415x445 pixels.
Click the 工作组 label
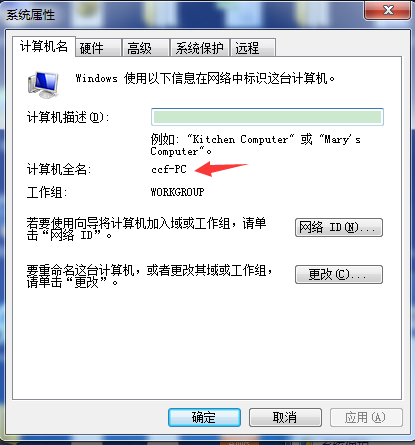(47, 192)
